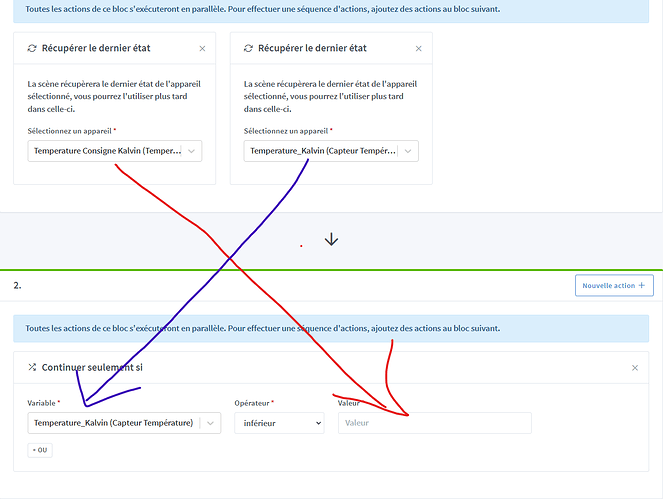Focus the Valeur input field
This screenshot has width=663, height=499.
pyautogui.click(x=433, y=423)
